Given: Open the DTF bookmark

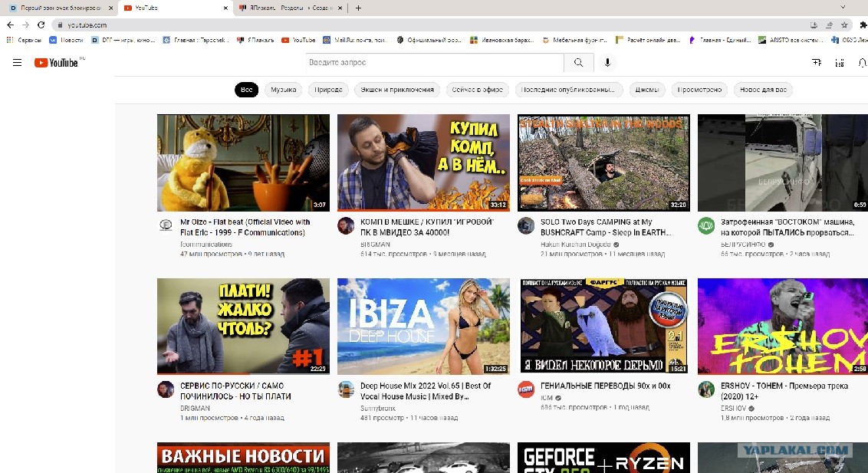Looking at the screenshot, I should click(123, 40).
